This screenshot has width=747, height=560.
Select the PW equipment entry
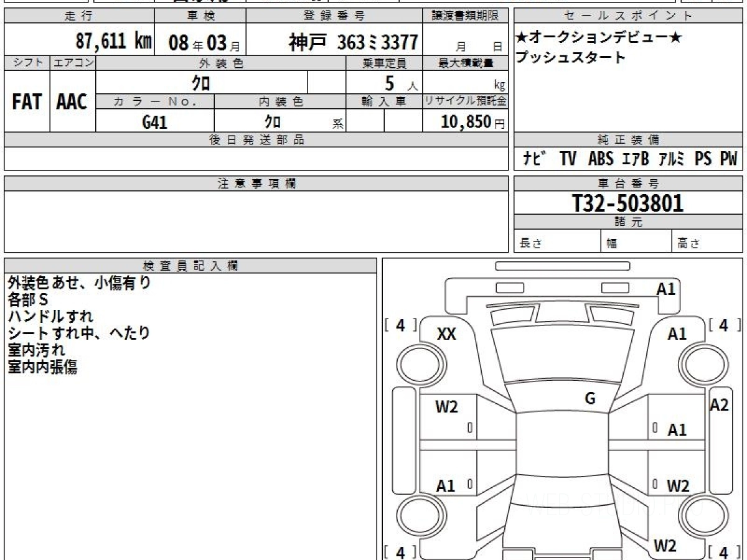(728, 159)
